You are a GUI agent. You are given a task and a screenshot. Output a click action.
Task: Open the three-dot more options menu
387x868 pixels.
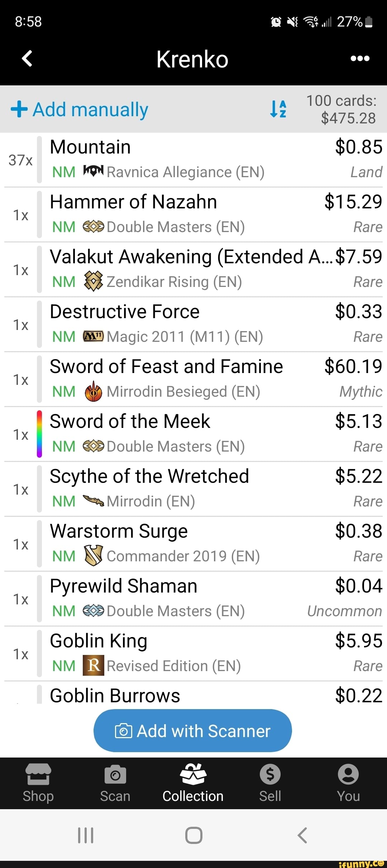(x=360, y=58)
